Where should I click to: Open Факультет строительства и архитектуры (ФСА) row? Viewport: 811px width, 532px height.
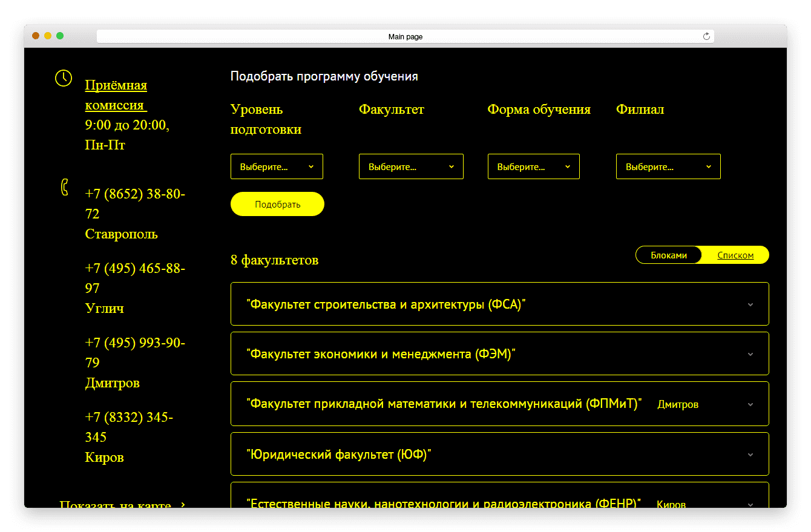(500, 304)
